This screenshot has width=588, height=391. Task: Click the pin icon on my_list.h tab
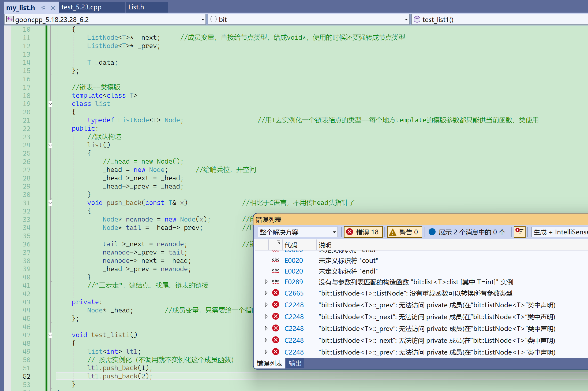tap(43, 8)
